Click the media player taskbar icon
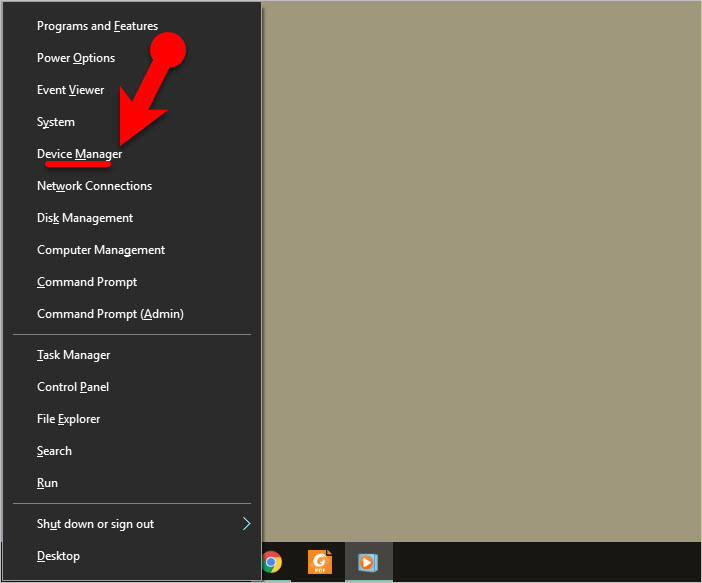The image size is (702, 583). 368,562
